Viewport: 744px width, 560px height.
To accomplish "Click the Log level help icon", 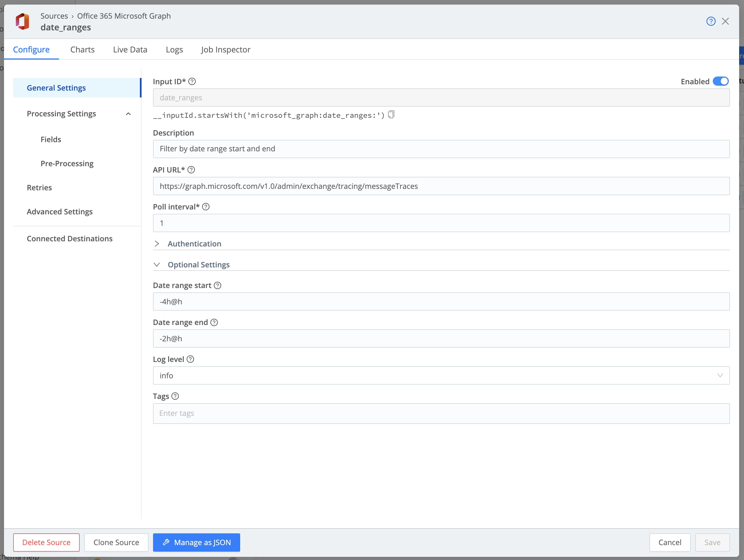I will tap(190, 359).
